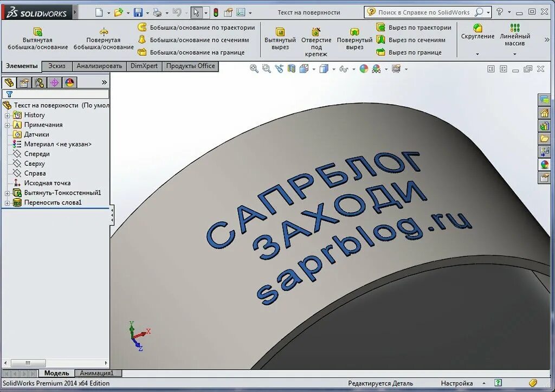Open the Options list icon
Viewport: 555px width, 392px height.
coord(241,12)
